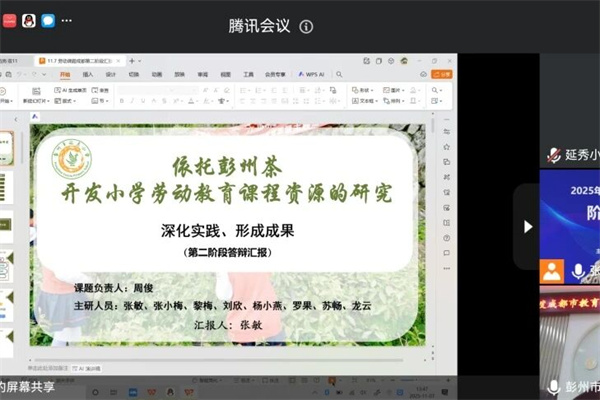The width and height of the screenshot is (600, 400).
Task: Click the muted microphone icon beside 延秀小
Action: point(553,155)
